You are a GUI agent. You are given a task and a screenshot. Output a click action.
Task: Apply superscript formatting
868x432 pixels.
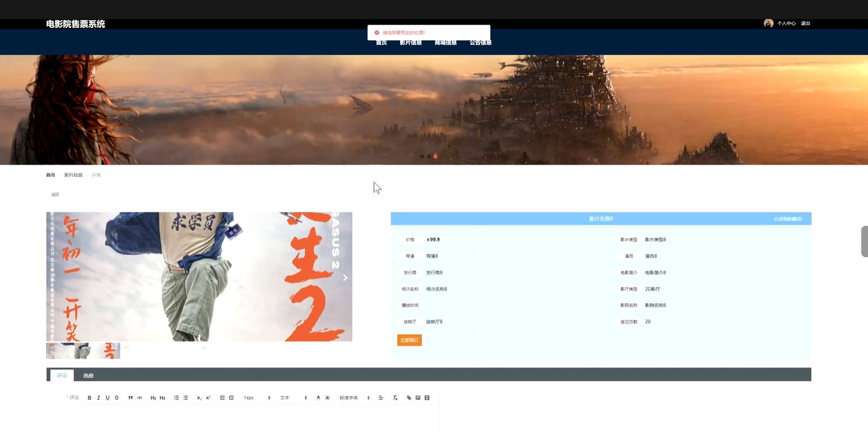coord(208,398)
